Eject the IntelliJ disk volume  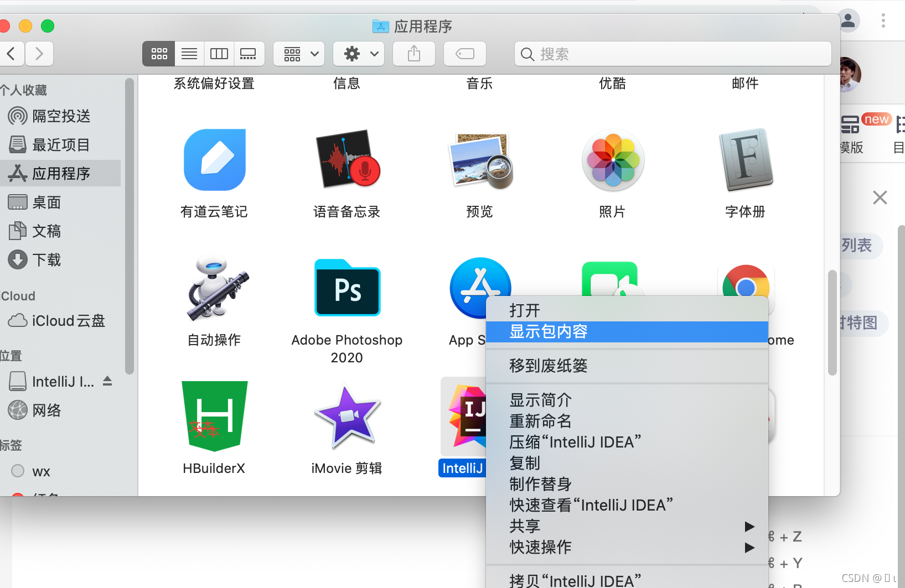pyautogui.click(x=107, y=381)
